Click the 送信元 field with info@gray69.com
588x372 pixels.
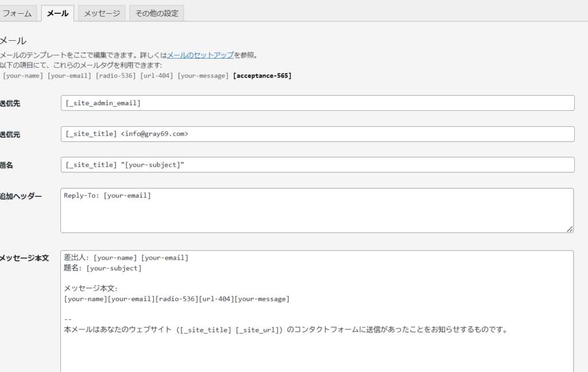317,134
